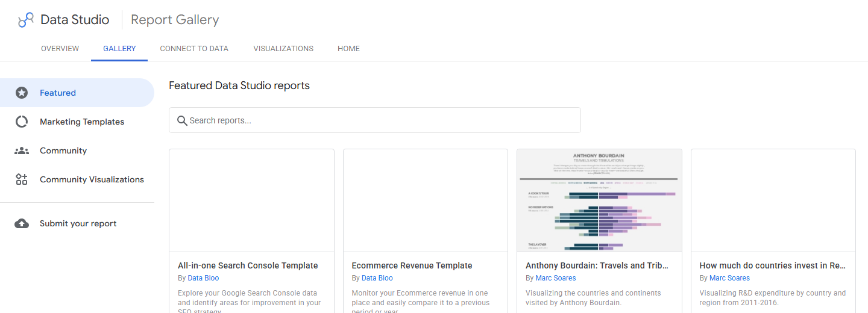Open the Overview tab

60,49
